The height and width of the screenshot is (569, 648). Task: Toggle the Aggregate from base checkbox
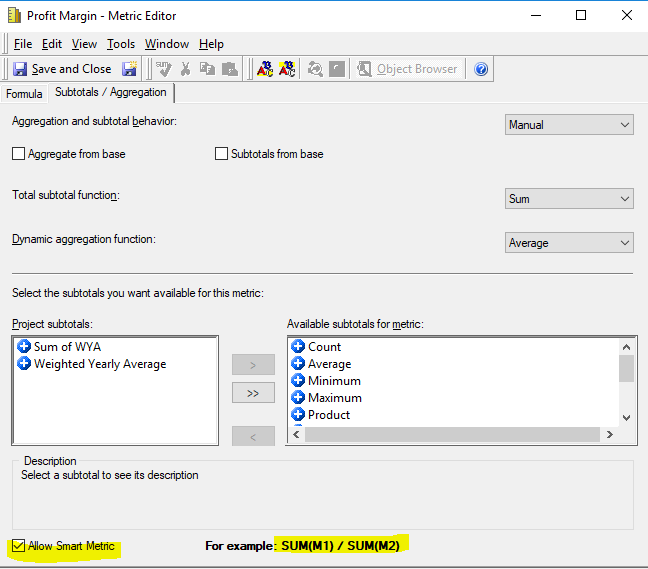pyautogui.click(x=18, y=154)
